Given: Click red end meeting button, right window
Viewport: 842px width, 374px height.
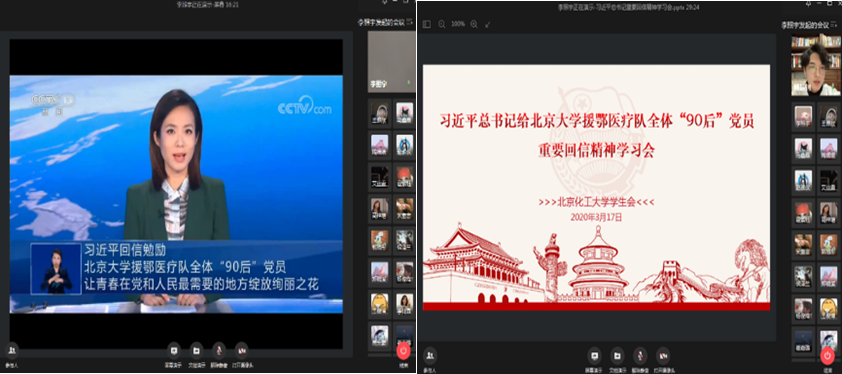Looking at the screenshot, I should click(x=828, y=356).
